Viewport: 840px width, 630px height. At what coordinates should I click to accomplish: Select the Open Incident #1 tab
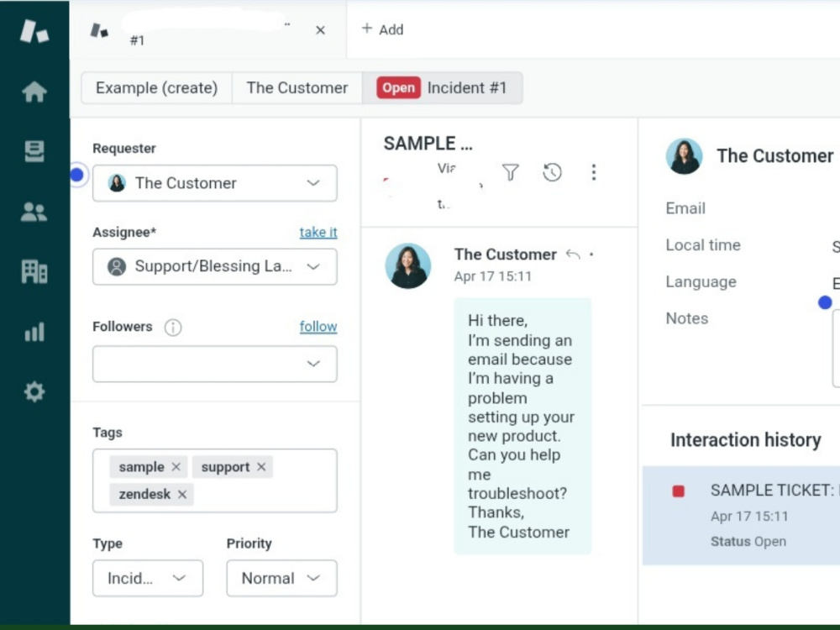pyautogui.click(x=443, y=88)
